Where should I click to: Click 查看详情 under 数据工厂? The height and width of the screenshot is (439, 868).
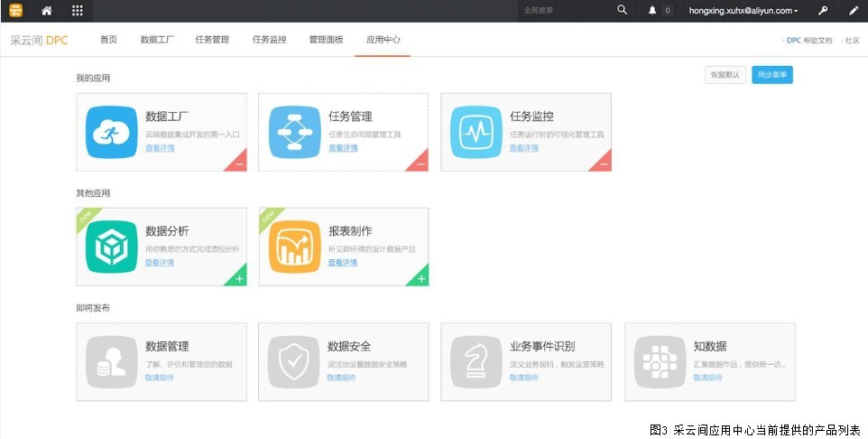click(160, 148)
